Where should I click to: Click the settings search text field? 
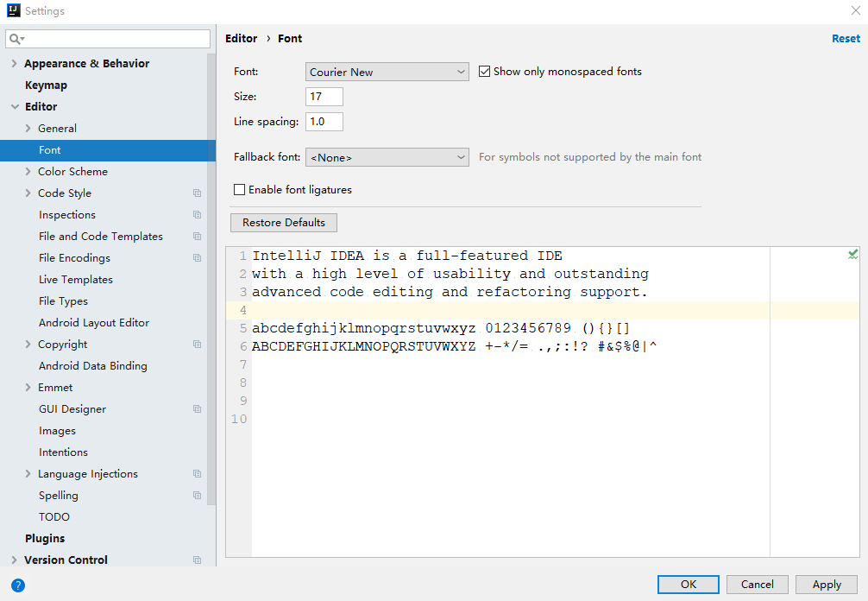coord(108,39)
